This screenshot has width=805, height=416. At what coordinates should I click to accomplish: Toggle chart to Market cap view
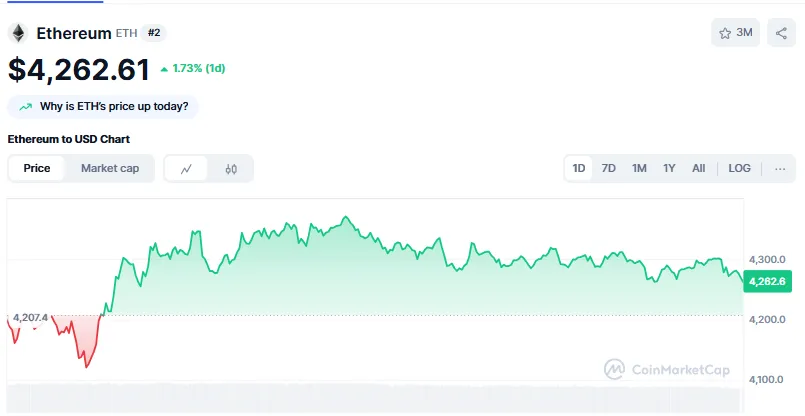click(110, 168)
